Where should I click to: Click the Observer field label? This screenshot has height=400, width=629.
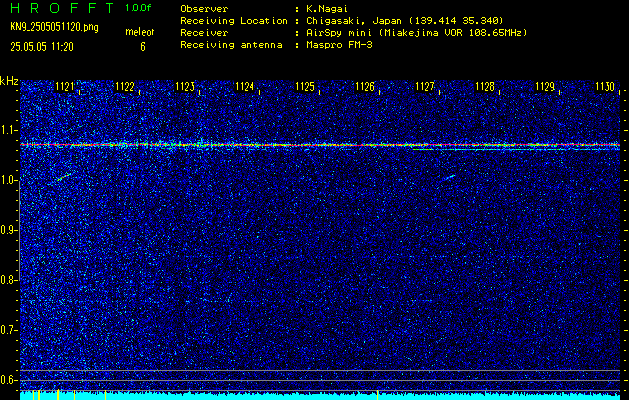coord(204,9)
